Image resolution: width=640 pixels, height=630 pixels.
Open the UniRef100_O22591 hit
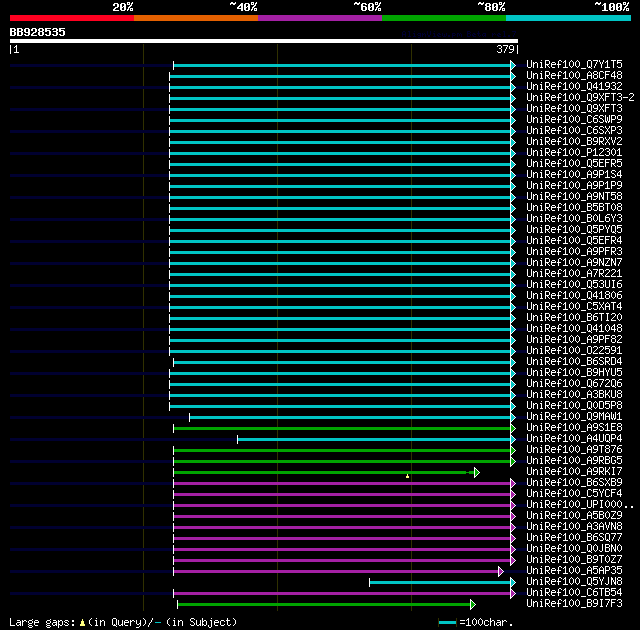pyautogui.click(x=574, y=351)
